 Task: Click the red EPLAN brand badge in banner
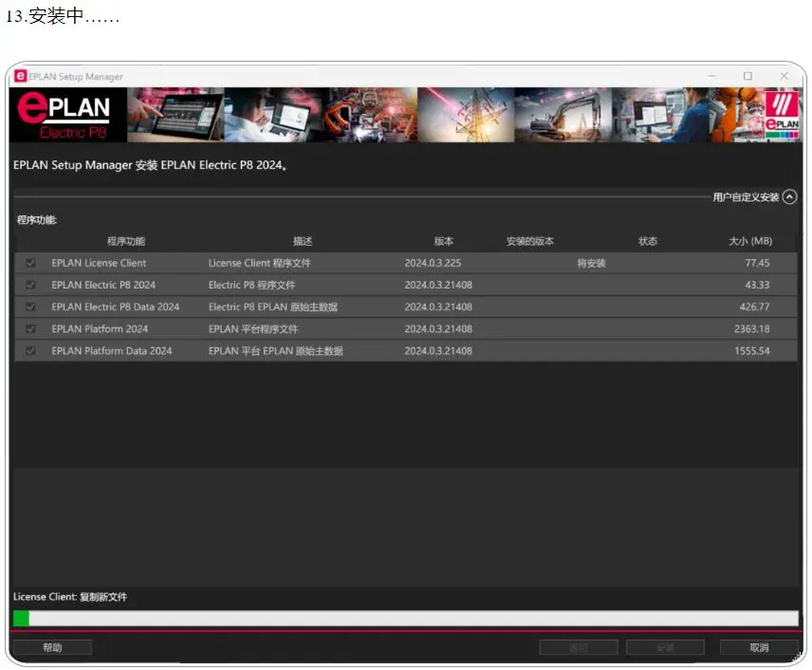(782, 115)
